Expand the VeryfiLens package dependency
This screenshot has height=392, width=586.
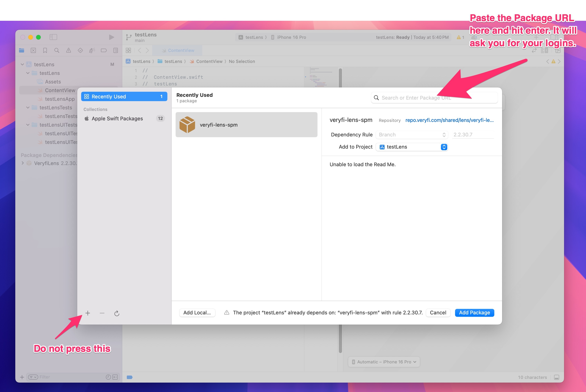click(x=23, y=163)
